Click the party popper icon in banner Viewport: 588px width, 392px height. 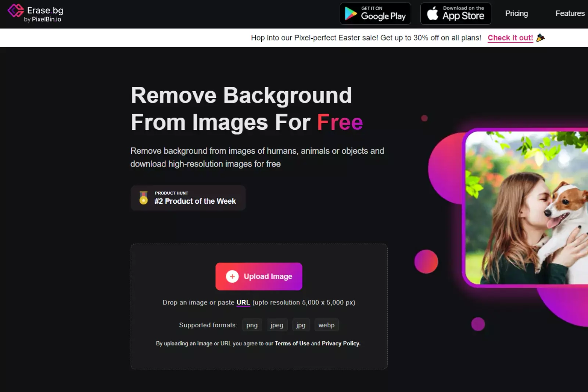[x=541, y=38]
